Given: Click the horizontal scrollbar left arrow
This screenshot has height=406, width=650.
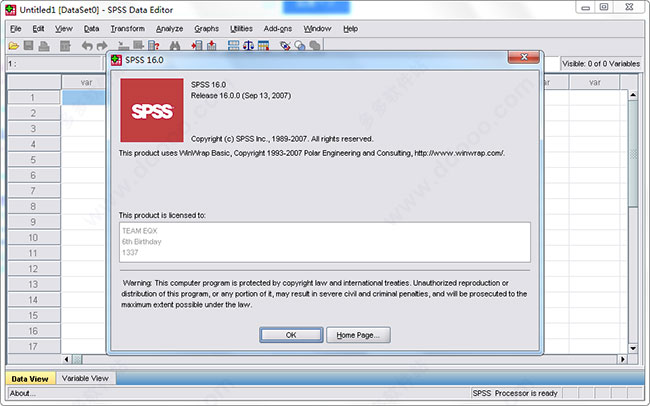Looking at the screenshot, I should click(66, 359).
